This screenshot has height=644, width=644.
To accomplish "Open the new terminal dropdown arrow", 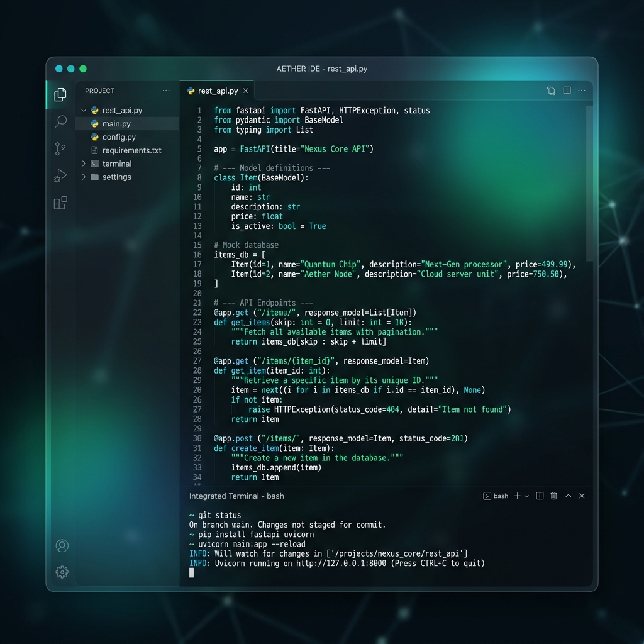I will [526, 496].
